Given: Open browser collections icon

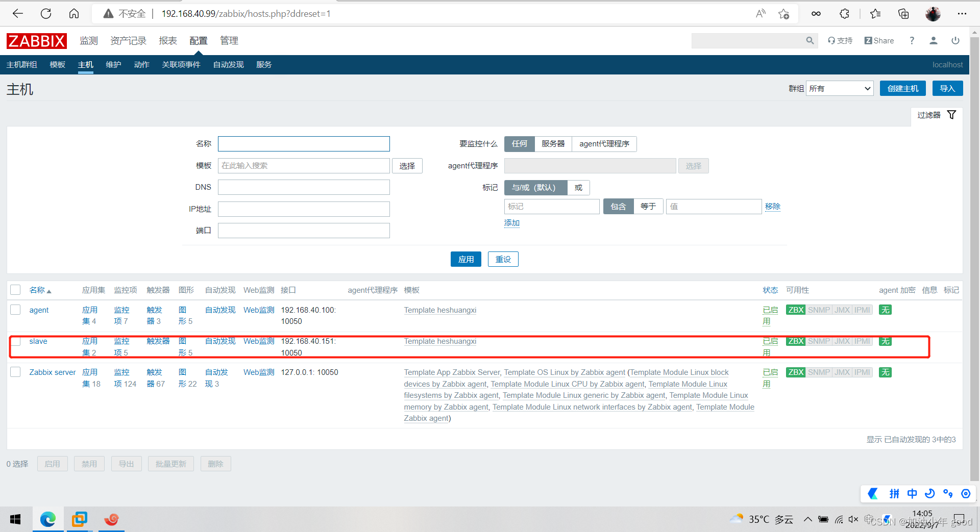Looking at the screenshot, I should tap(903, 14).
